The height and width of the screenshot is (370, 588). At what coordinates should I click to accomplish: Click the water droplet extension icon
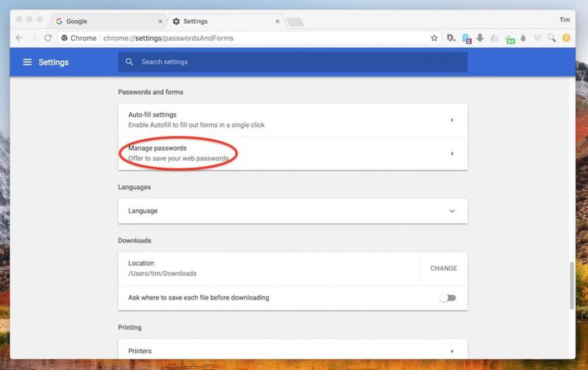(x=523, y=38)
